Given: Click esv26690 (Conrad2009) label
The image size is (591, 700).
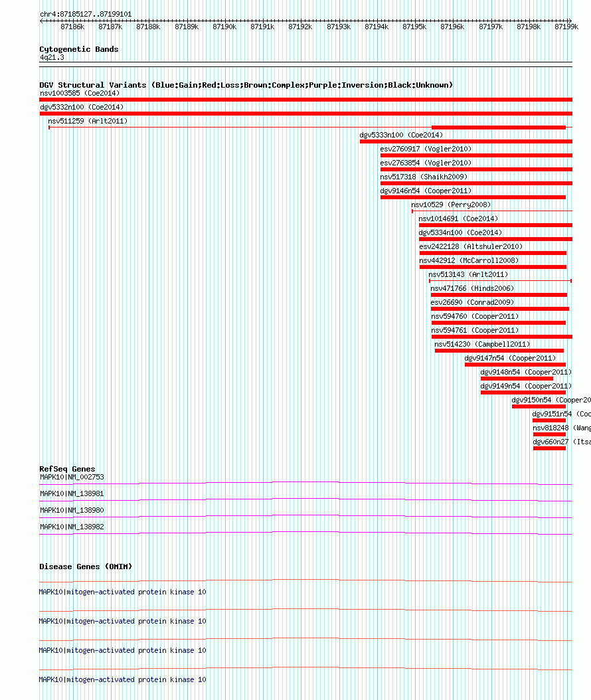Looking at the screenshot, I should coord(472,302).
